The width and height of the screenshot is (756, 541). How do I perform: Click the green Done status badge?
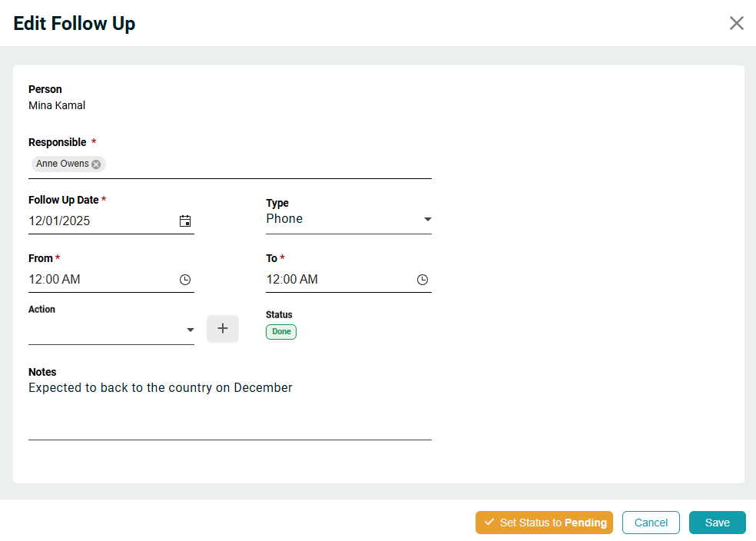[281, 332]
